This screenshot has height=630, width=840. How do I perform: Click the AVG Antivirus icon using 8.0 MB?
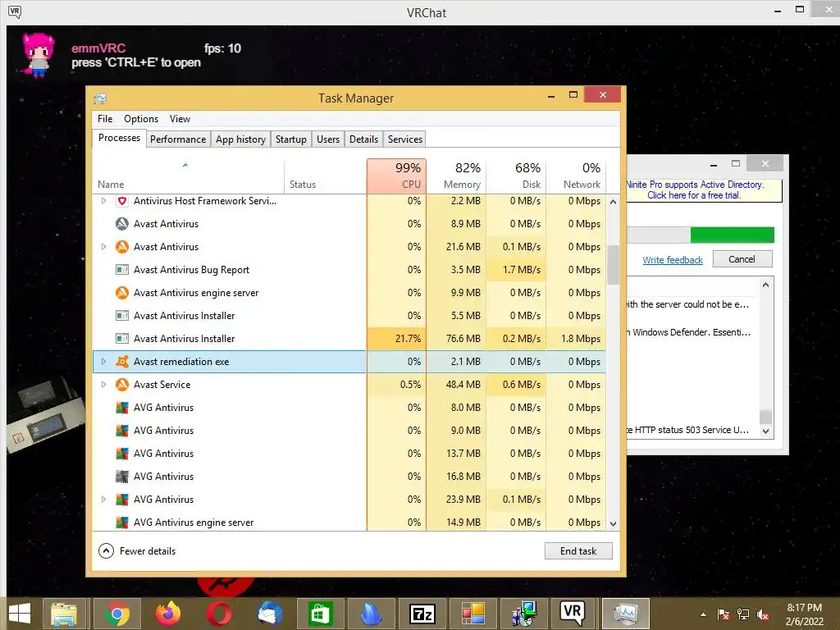122,408
